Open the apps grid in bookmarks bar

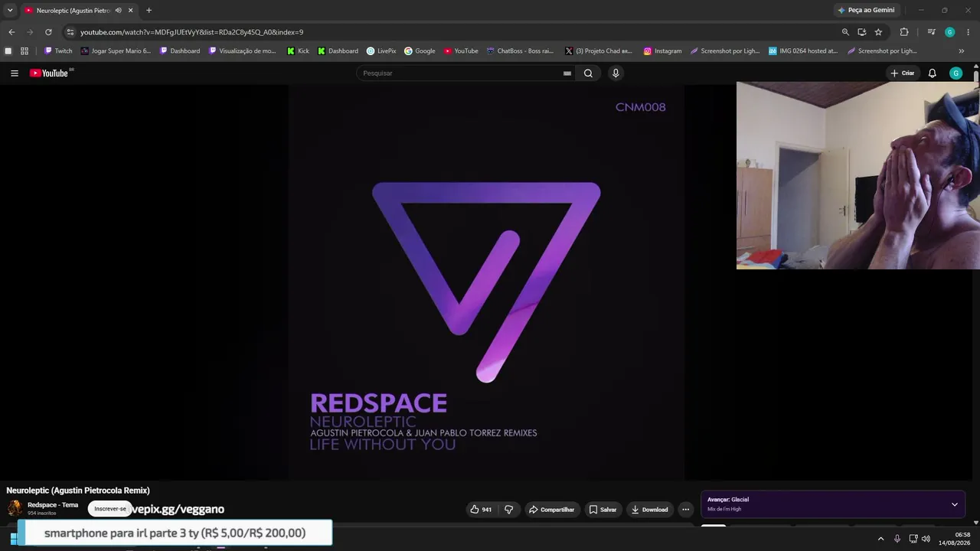click(24, 51)
